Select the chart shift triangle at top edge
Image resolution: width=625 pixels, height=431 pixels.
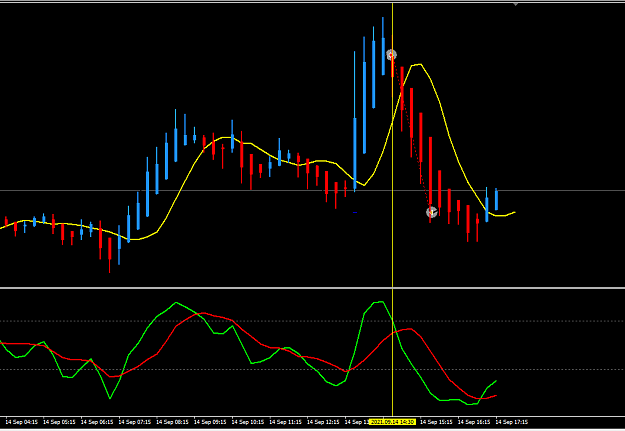515,4
